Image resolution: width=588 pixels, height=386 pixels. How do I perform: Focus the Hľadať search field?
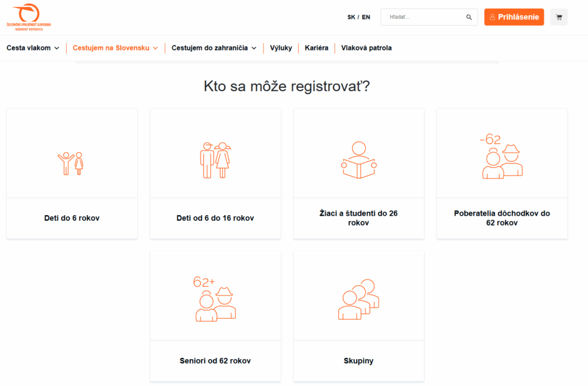425,17
